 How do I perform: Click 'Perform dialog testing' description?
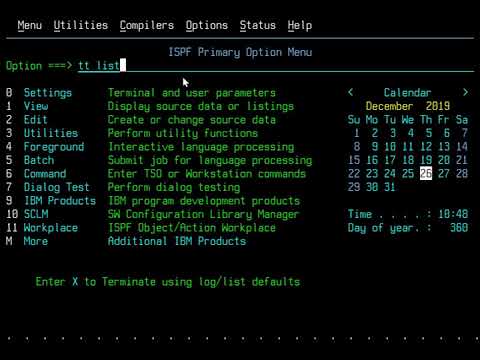(174, 187)
